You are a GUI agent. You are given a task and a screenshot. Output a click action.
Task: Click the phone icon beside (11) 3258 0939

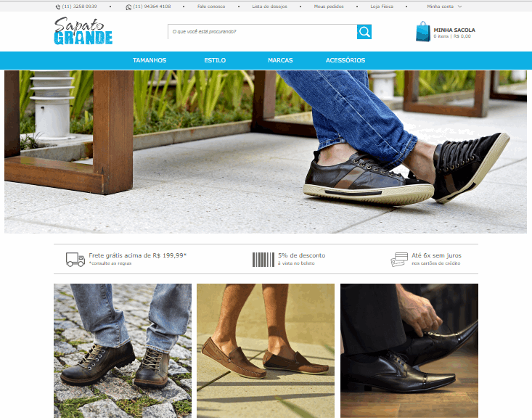58,7
